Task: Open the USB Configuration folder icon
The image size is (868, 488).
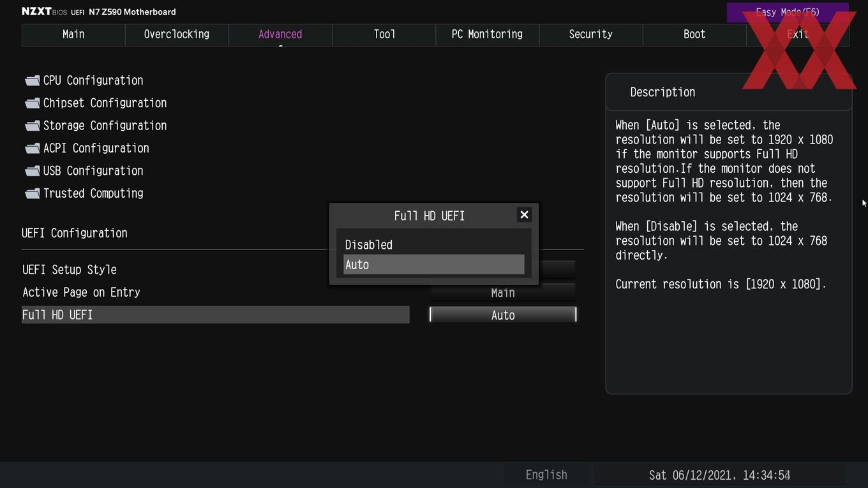Action: coord(32,171)
